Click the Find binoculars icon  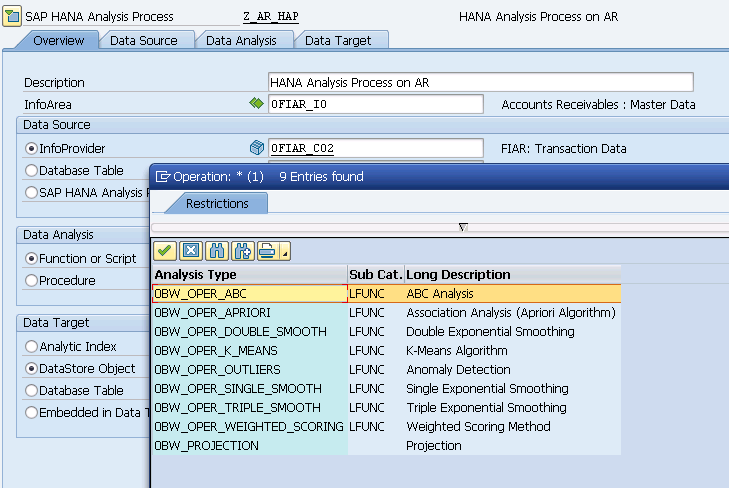tap(217, 251)
